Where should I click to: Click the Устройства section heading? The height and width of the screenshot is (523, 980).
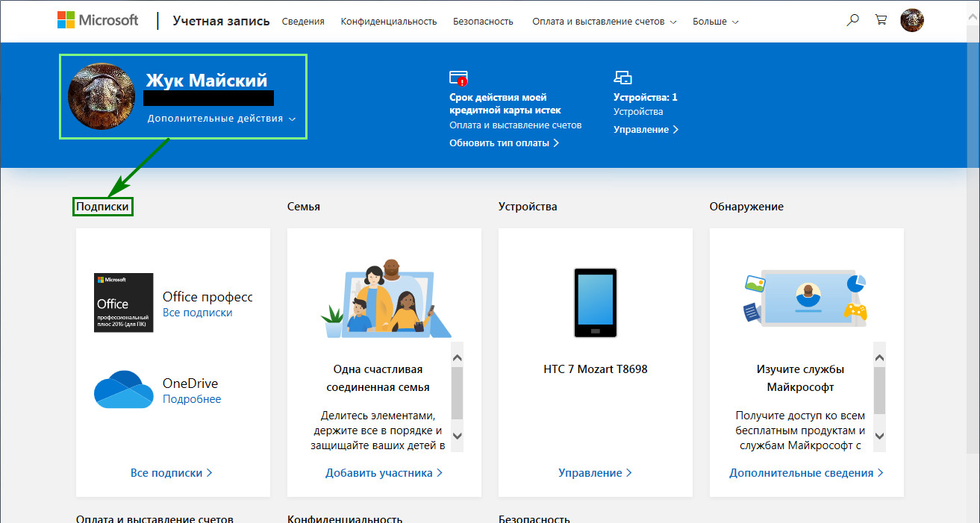click(x=528, y=206)
